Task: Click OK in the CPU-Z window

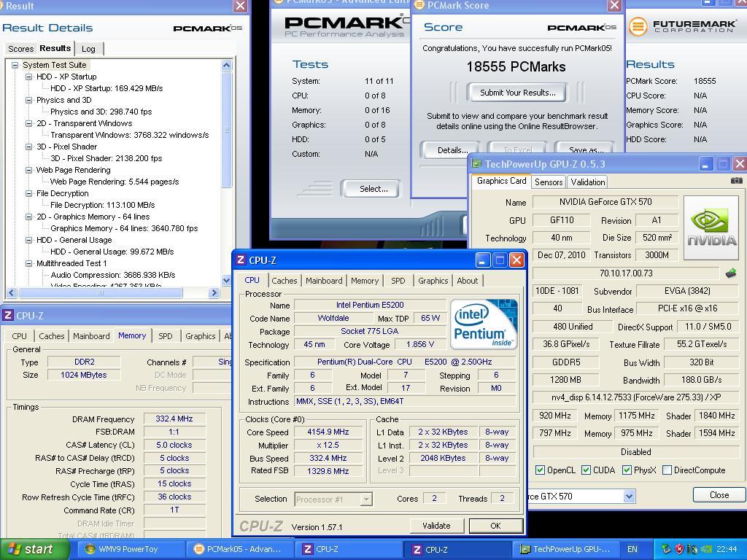Action: (495, 525)
